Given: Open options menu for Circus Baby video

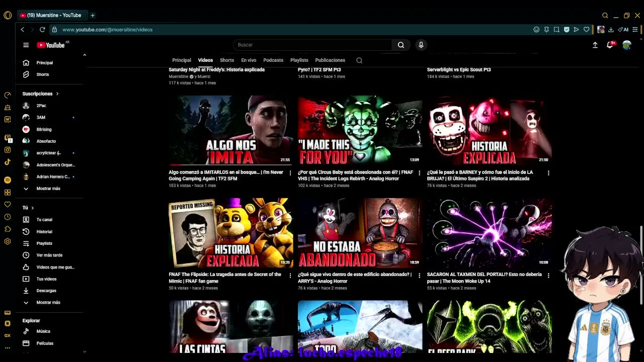Looking at the screenshot, I should coord(419,173).
